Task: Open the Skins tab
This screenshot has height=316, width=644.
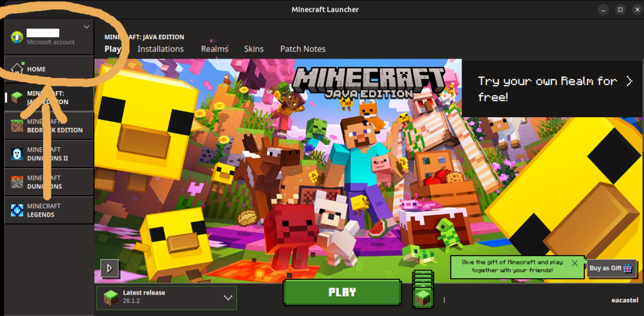Action: tap(254, 49)
